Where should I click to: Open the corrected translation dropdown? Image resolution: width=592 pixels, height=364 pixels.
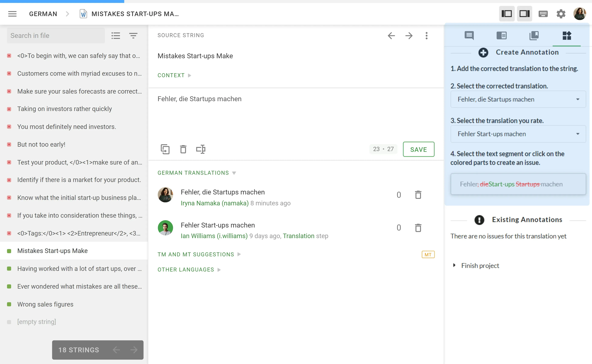click(x=518, y=99)
